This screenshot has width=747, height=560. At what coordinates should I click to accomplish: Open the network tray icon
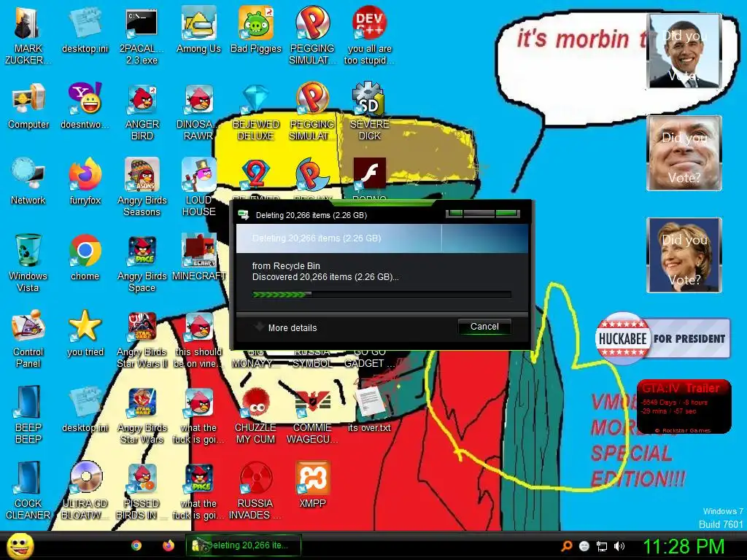point(602,546)
